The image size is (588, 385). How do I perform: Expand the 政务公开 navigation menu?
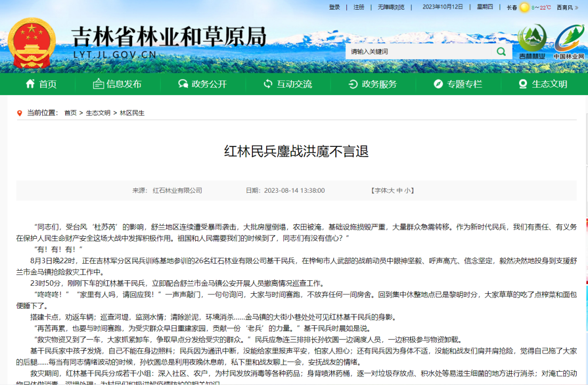pos(202,84)
